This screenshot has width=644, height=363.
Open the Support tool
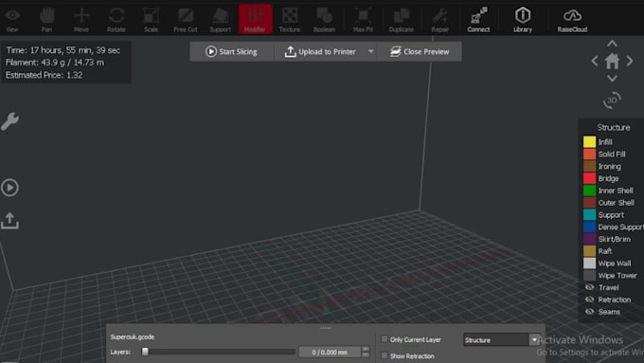220,20
